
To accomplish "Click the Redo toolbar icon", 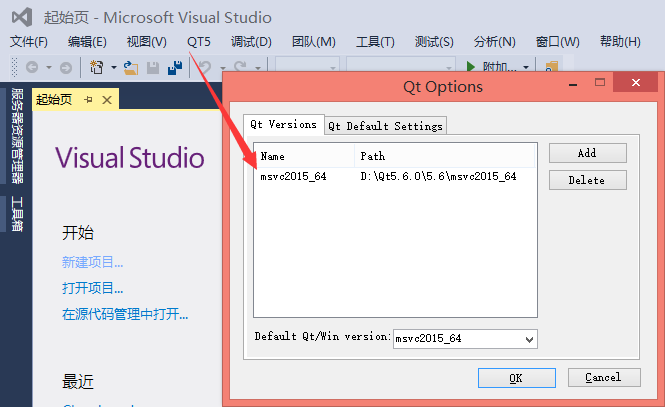I will click(240, 67).
